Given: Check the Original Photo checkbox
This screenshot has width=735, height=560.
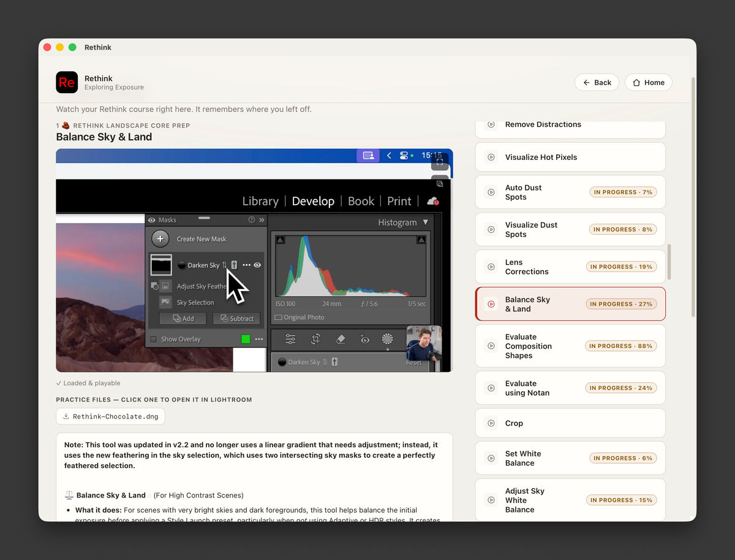Looking at the screenshot, I should pyautogui.click(x=279, y=317).
